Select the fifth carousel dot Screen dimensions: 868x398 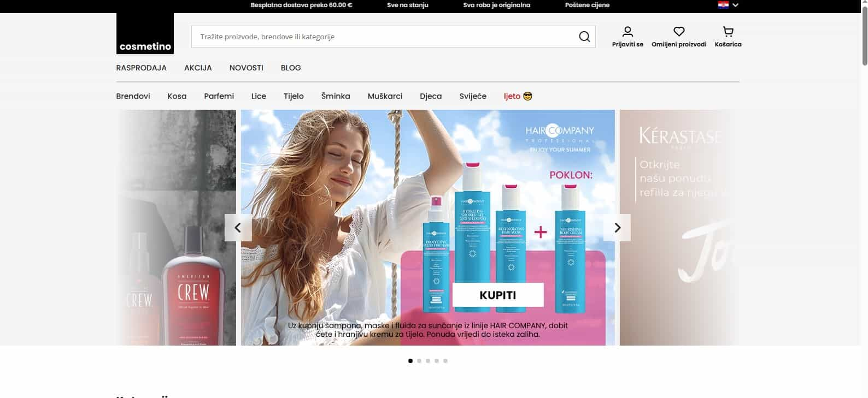445,361
